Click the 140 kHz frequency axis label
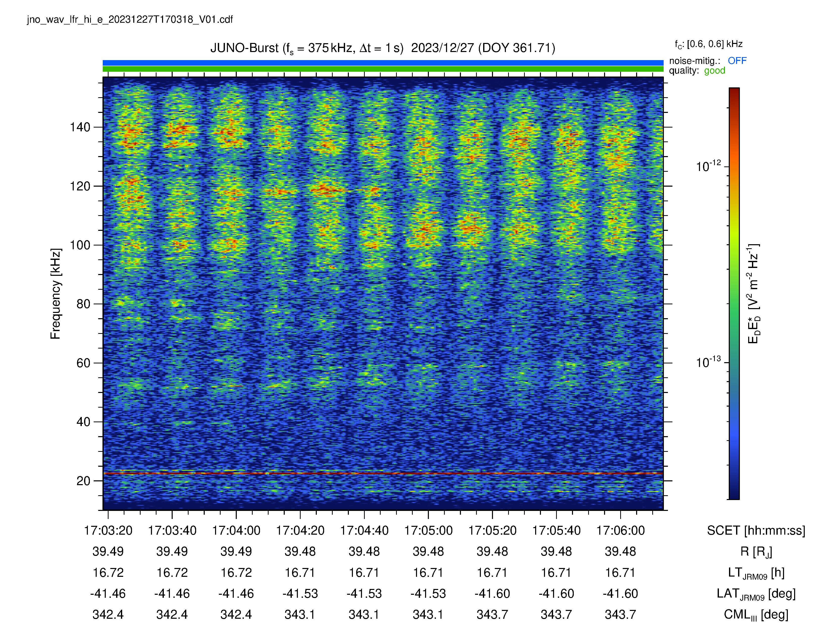The height and width of the screenshot is (644, 833). [80, 127]
